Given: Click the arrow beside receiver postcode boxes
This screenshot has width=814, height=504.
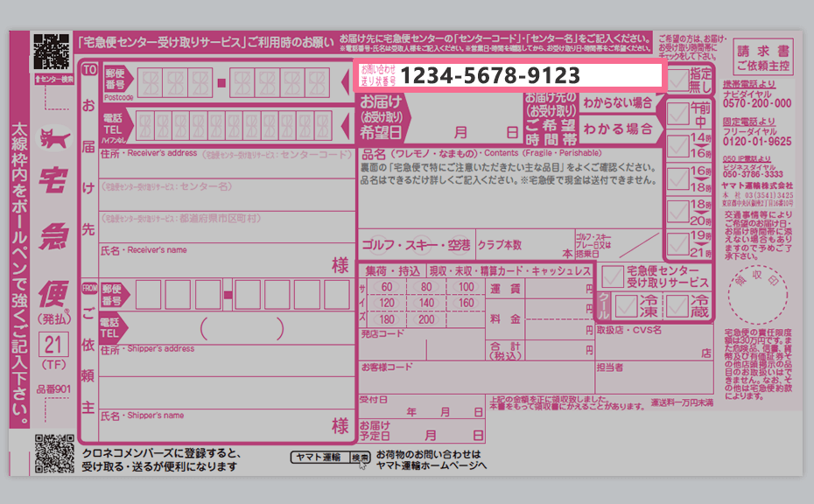Looking at the screenshot, I should pyautogui.click(x=341, y=83).
